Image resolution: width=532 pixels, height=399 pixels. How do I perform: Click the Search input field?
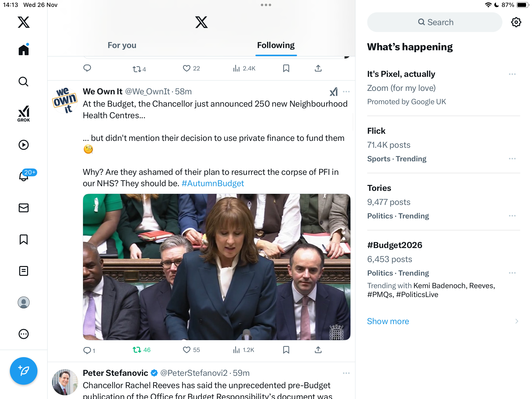[x=435, y=22]
